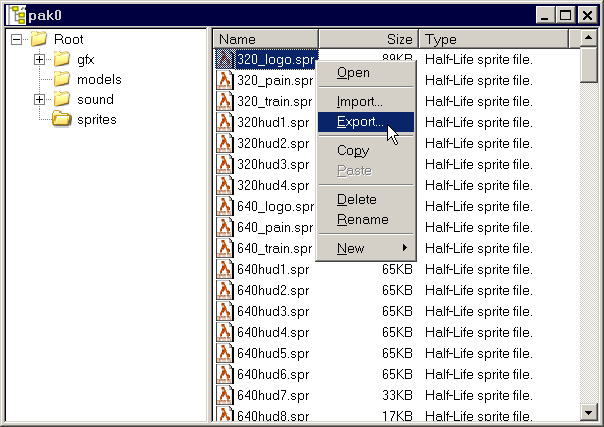Viewport: 604px width, 427px height.
Task: Select the 640hud5.spr file entry
Action: coord(272,353)
